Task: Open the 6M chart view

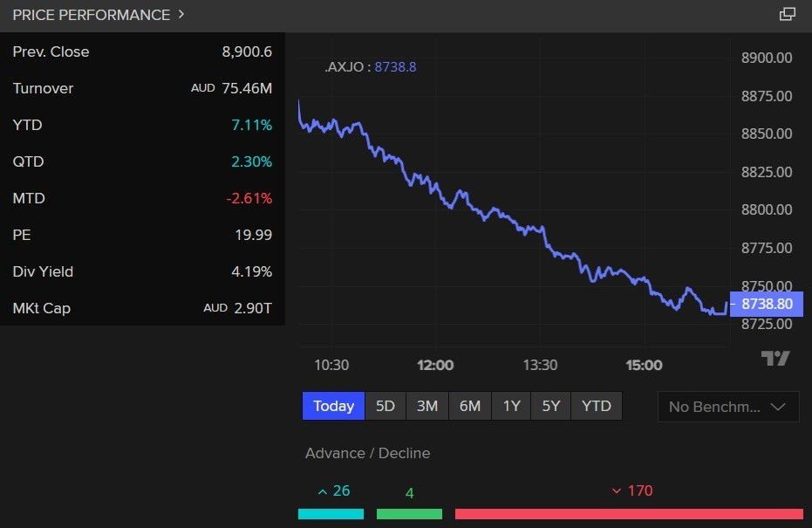Action: [468, 406]
